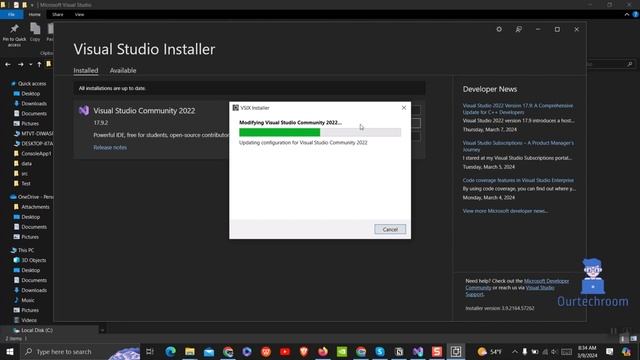Open recent locations dropdown arrow in Explorer
Viewport: 640px width, 360px height.
click(30, 64)
